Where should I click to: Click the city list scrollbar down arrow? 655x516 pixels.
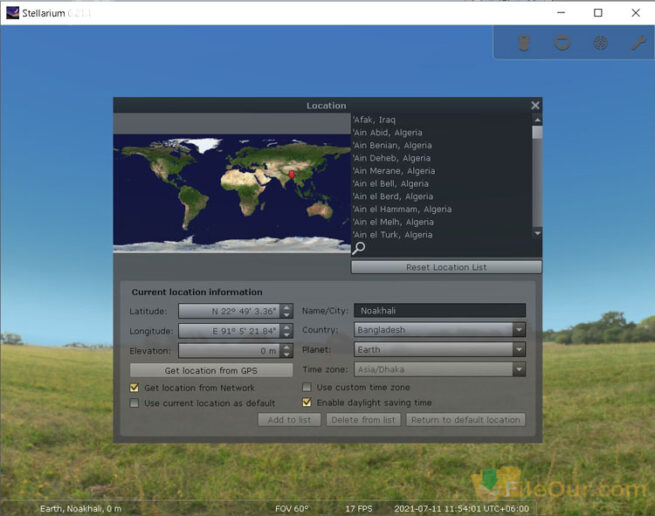[x=538, y=233]
